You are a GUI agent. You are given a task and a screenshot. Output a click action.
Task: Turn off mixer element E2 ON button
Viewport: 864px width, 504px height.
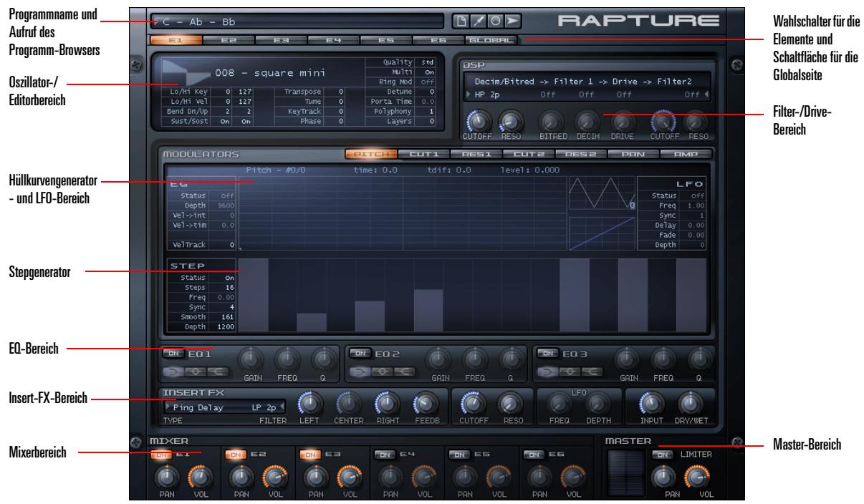[235, 454]
